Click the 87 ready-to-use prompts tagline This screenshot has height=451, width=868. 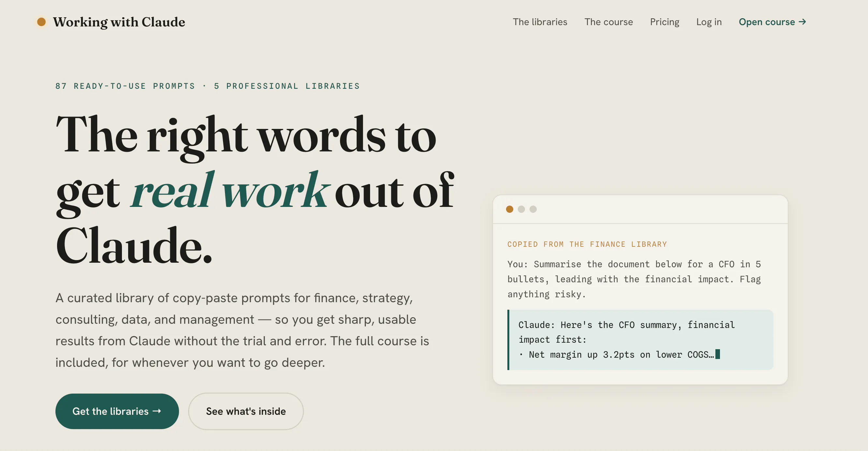point(208,86)
